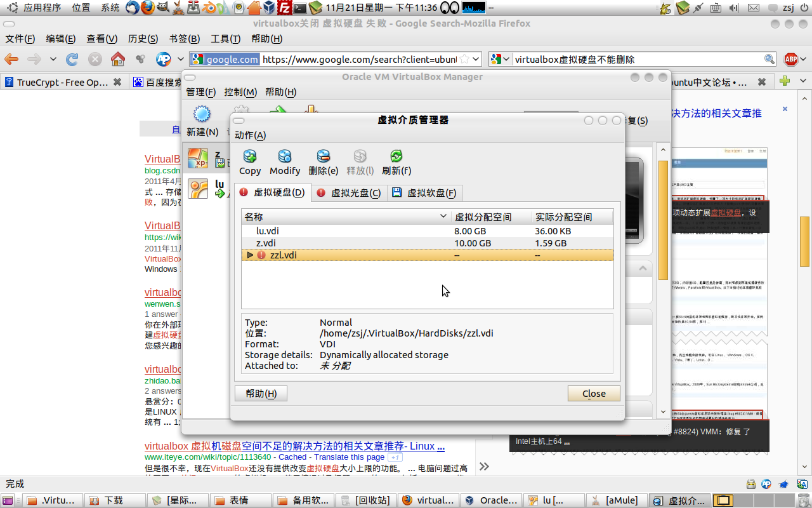Click the Copy disk icon in Media Manager
This screenshot has width=812, height=508.
click(x=250, y=156)
